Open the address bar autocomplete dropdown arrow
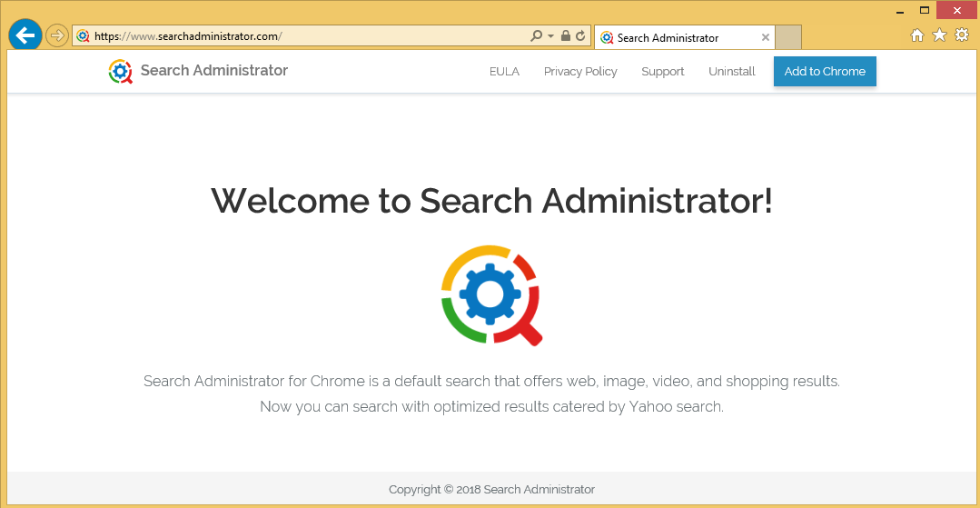 [x=550, y=36]
